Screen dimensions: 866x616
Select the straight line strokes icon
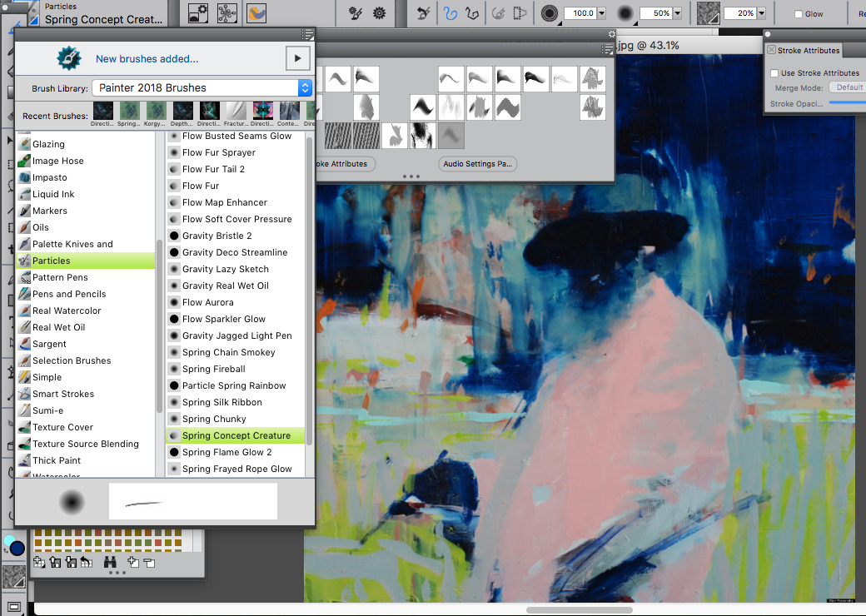pos(472,13)
